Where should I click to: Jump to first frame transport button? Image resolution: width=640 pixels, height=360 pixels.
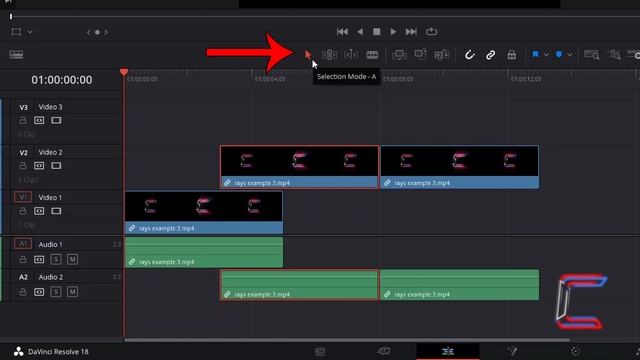pyautogui.click(x=342, y=32)
